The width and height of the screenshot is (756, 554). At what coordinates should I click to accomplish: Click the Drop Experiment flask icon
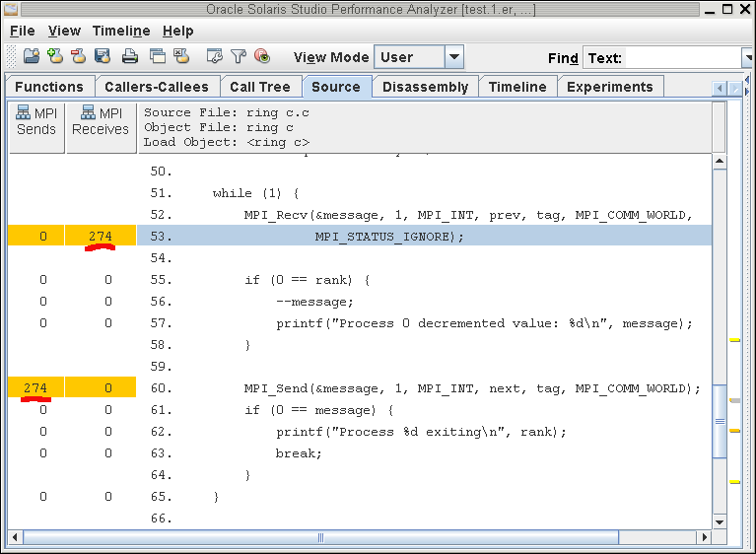click(78, 56)
